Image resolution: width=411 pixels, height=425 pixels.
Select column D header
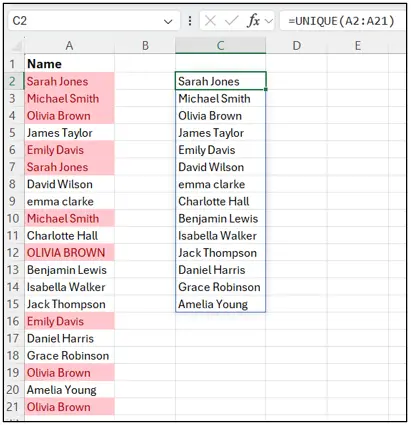point(296,46)
